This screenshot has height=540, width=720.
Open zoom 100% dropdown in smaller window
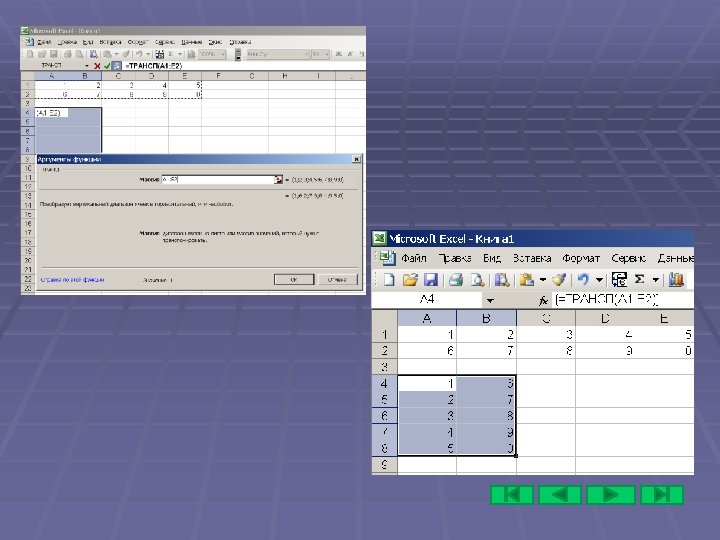(x=223, y=54)
